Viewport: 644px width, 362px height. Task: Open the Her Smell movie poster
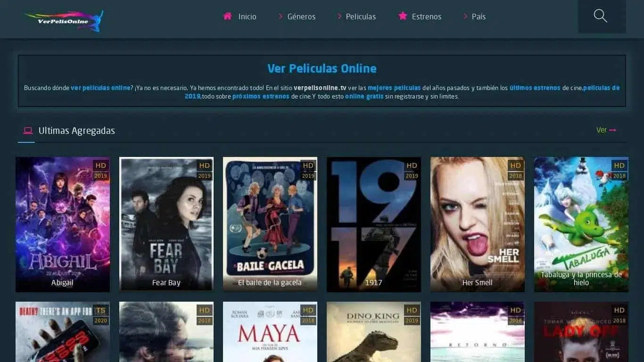[478, 224]
